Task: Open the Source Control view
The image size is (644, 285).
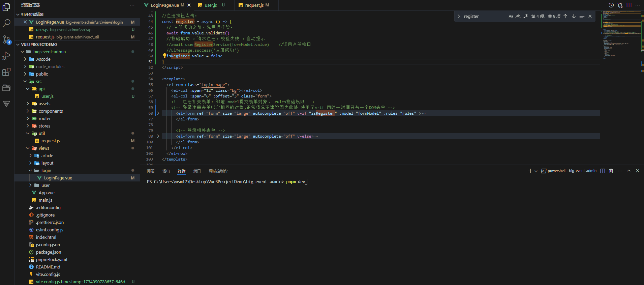Action: (6, 39)
